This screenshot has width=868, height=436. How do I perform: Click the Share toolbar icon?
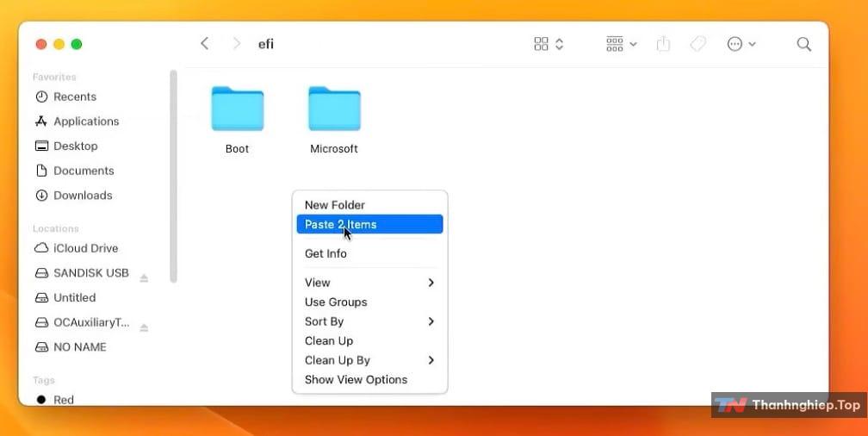[x=663, y=44]
